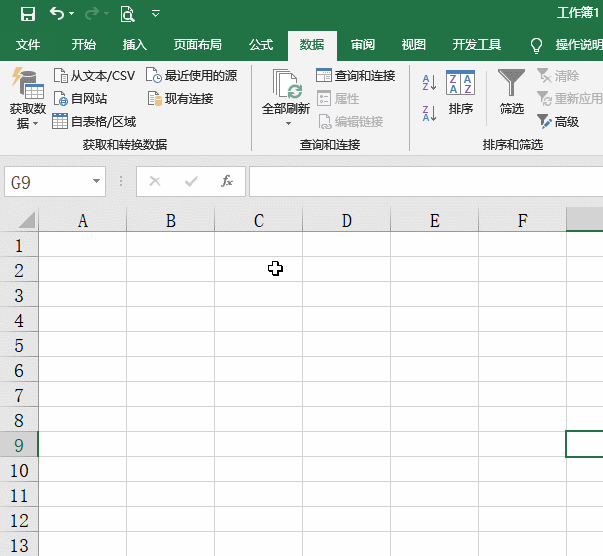Screen dimensions: 603x556
Task: Click 自表格/区域 button
Action: pyautogui.click(x=94, y=122)
